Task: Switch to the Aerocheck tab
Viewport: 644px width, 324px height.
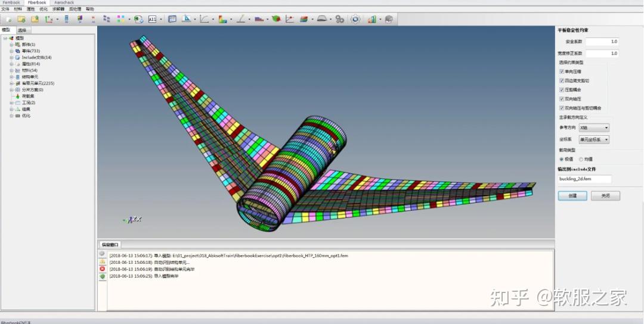Action: [x=64, y=2]
